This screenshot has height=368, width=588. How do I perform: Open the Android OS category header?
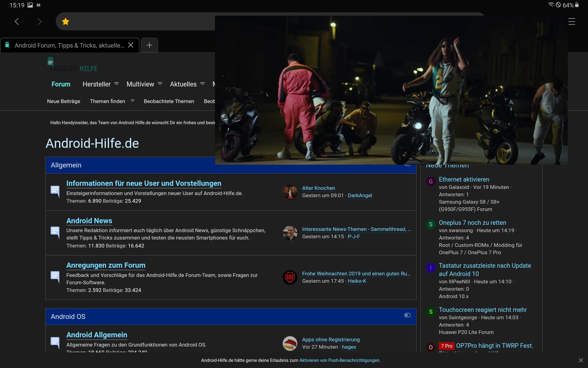tap(68, 316)
